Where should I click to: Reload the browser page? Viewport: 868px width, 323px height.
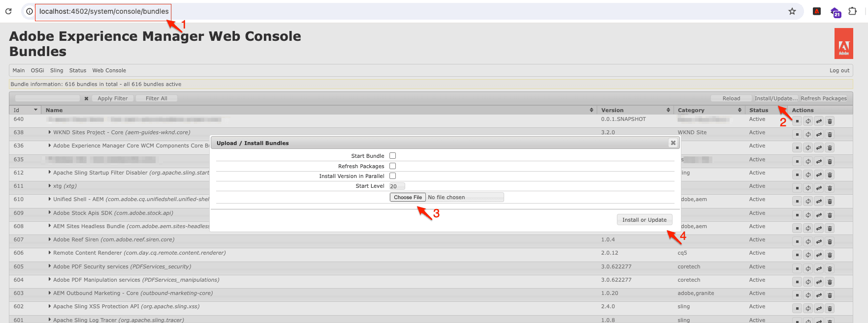pyautogui.click(x=8, y=11)
